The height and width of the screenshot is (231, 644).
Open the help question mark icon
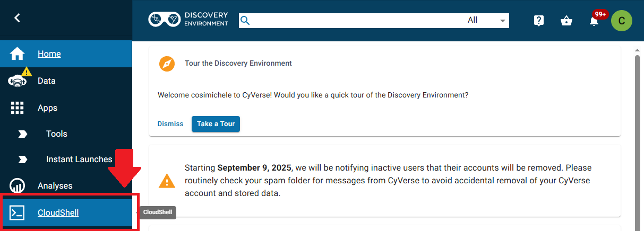tap(539, 21)
